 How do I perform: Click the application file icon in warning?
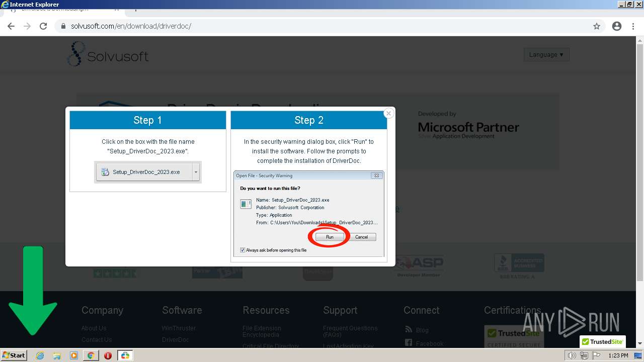point(246,204)
